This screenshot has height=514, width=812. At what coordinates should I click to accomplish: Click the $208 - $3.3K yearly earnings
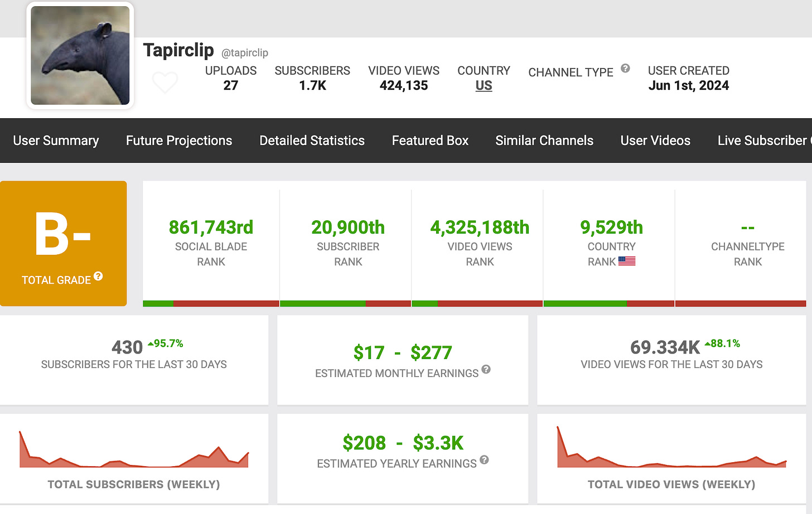[x=403, y=443]
